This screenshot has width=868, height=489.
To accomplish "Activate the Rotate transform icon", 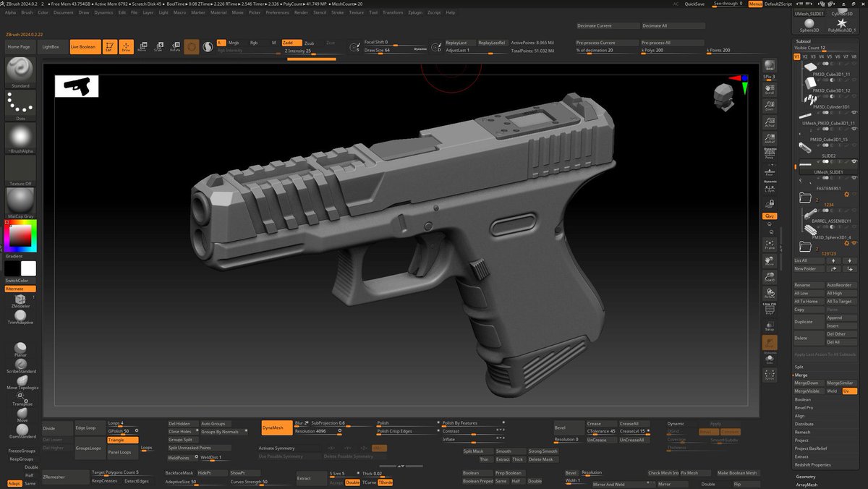I will (175, 47).
